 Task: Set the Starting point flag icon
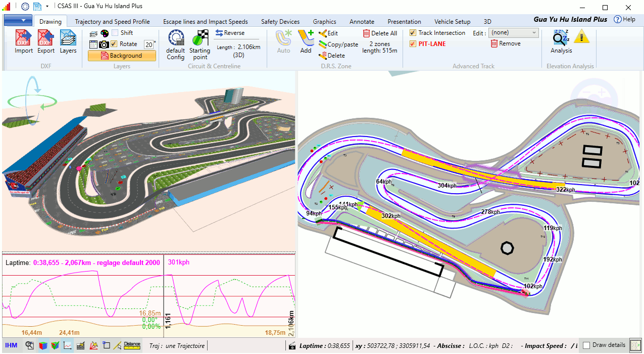[200, 38]
